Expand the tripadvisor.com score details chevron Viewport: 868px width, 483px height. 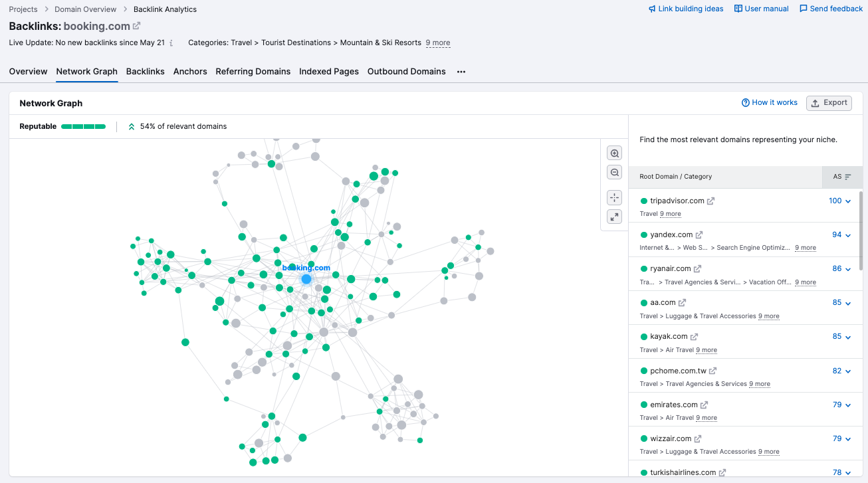(x=847, y=201)
